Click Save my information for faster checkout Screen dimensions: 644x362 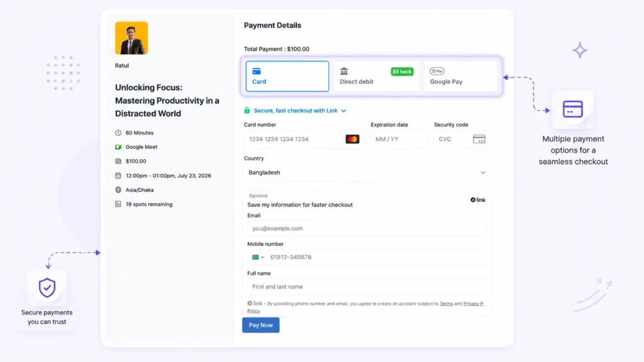pos(300,205)
